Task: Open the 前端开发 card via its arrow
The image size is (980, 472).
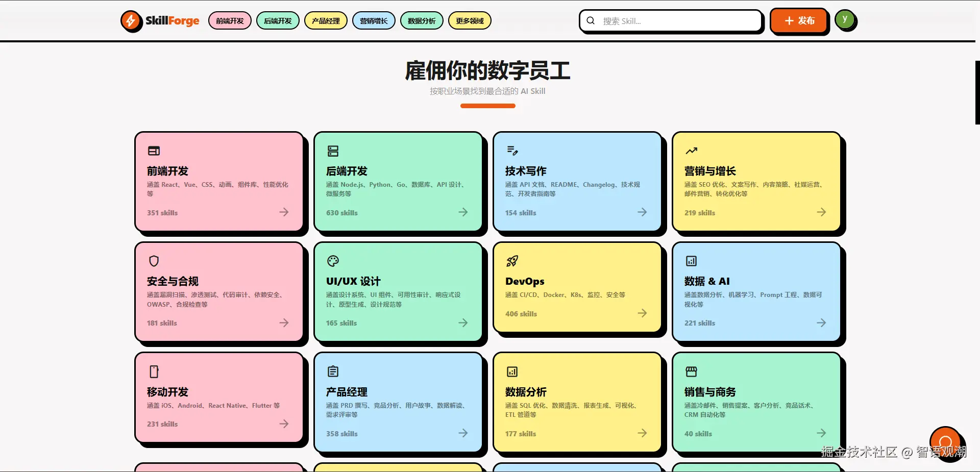Action: pyautogui.click(x=284, y=212)
